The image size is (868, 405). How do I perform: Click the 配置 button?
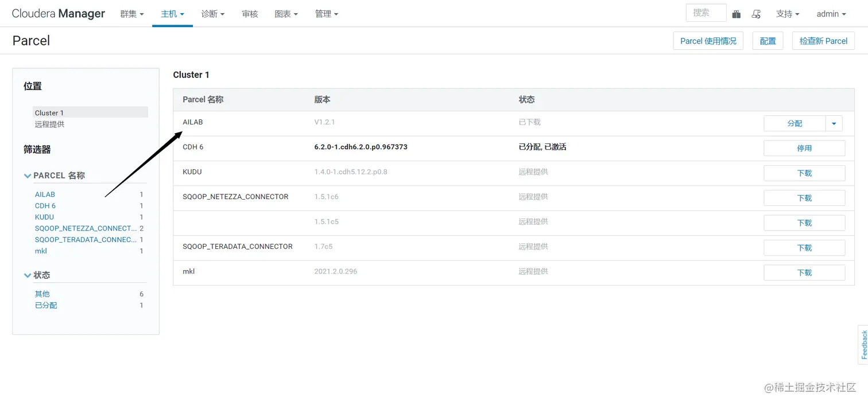coord(768,41)
